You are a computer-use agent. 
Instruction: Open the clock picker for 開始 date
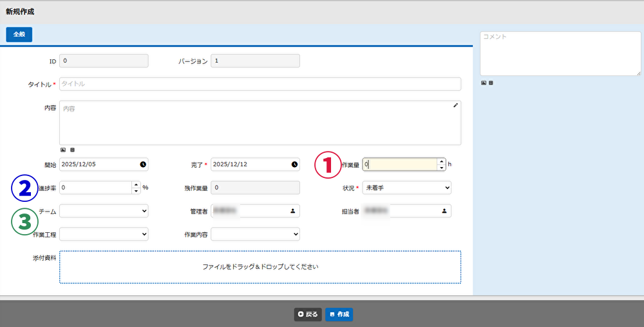(142, 164)
